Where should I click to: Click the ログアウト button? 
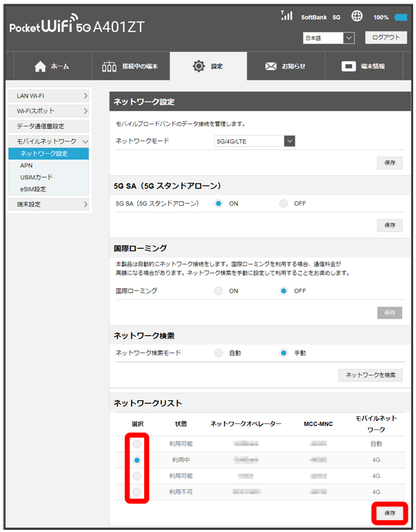coord(385,37)
